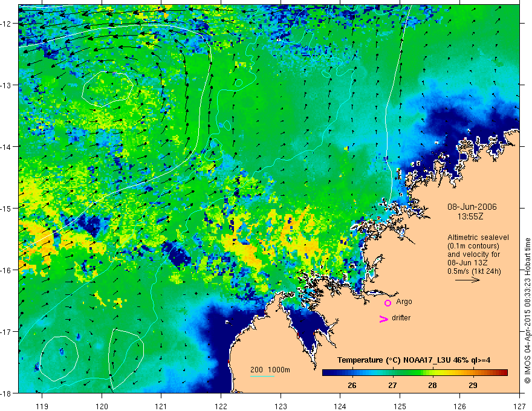Viewport: 532px width, 411px height.
Task: Click the magenta drifter arrowhead legend symbol
Action: (x=383, y=319)
